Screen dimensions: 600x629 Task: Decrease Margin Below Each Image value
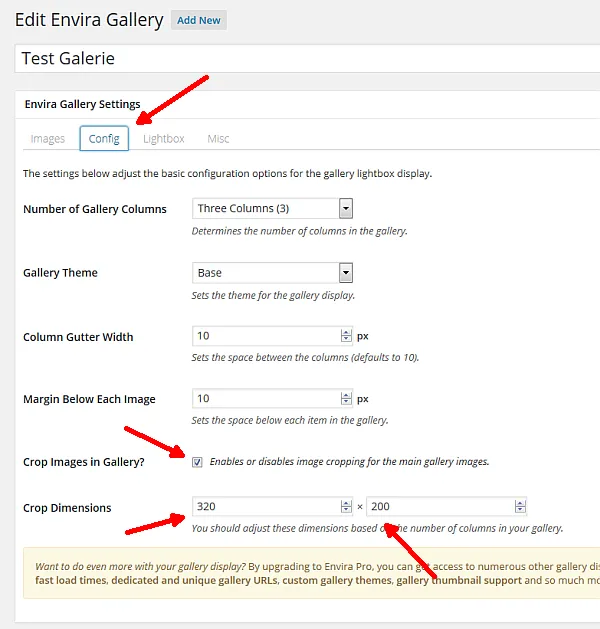(346, 402)
